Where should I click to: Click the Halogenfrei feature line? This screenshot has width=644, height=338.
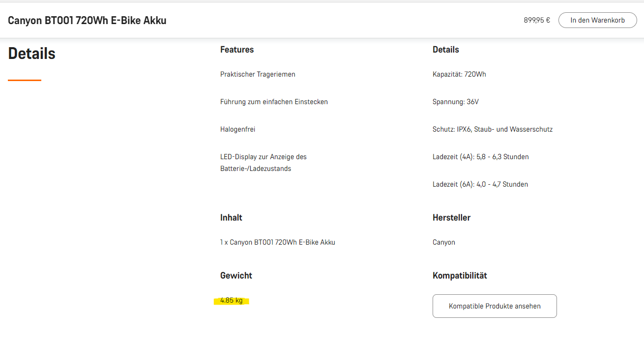click(x=238, y=129)
